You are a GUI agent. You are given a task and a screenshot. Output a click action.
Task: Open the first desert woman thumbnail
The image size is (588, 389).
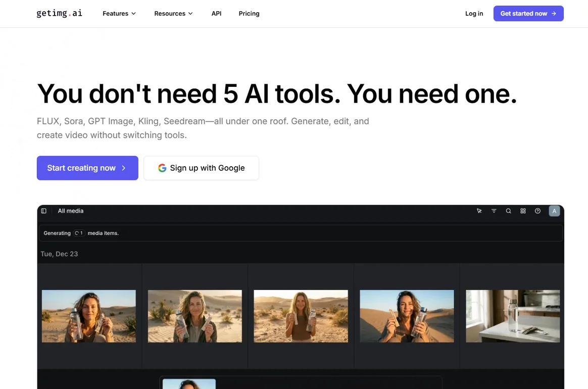89,316
